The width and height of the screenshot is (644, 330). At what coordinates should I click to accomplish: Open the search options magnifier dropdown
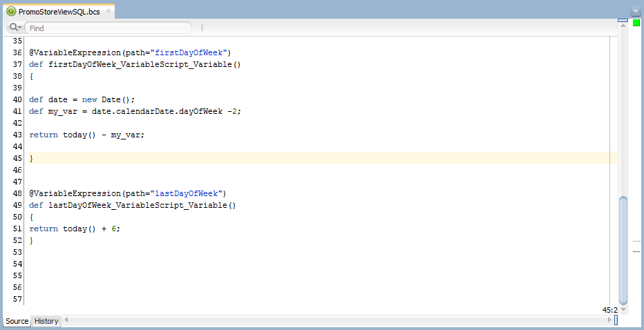(15, 28)
